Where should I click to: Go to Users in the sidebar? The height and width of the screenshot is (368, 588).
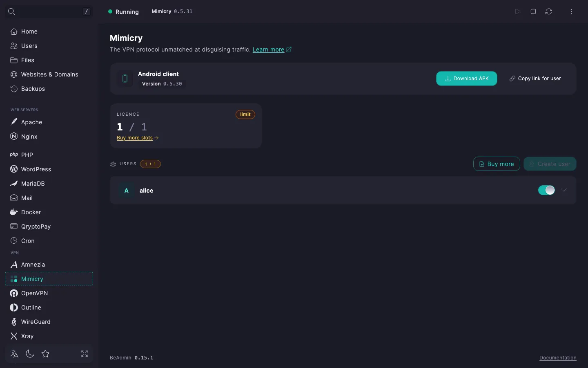click(49, 46)
